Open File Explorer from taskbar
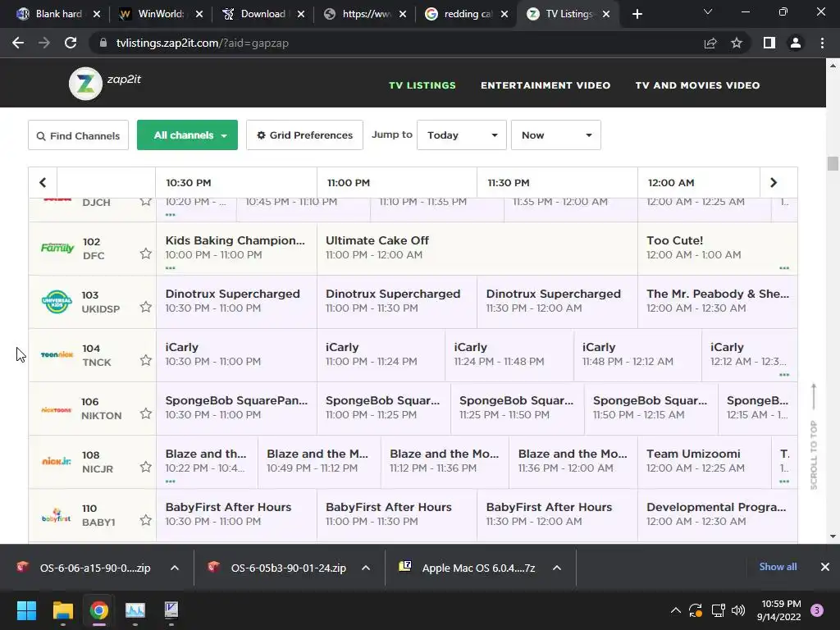840x630 pixels. tap(62, 610)
